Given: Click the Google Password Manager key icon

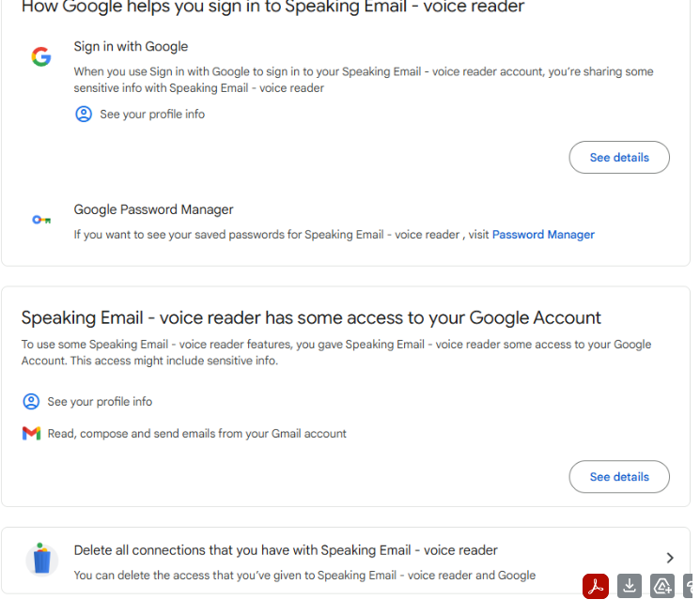Looking at the screenshot, I should click(41, 220).
